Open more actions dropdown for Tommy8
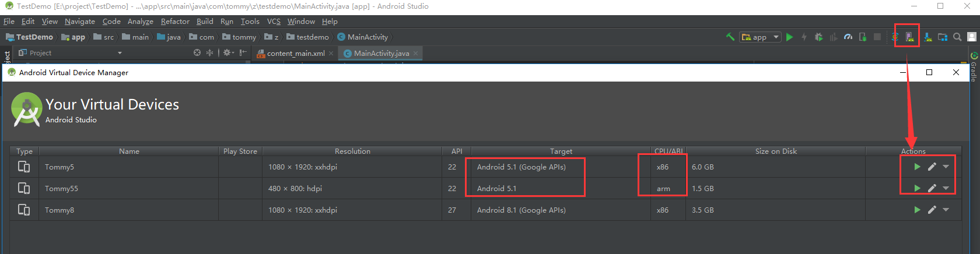Viewport: 980px width, 254px height. (x=946, y=210)
